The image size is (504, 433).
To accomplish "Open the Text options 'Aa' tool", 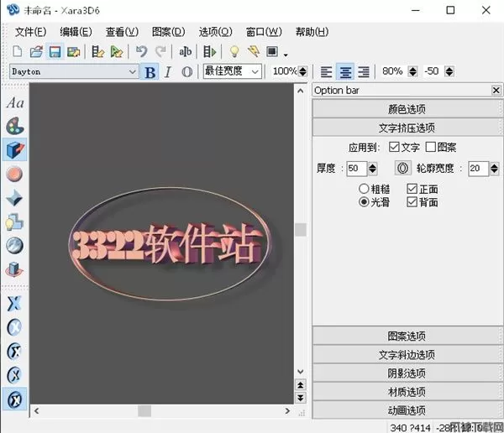I will coord(15,104).
